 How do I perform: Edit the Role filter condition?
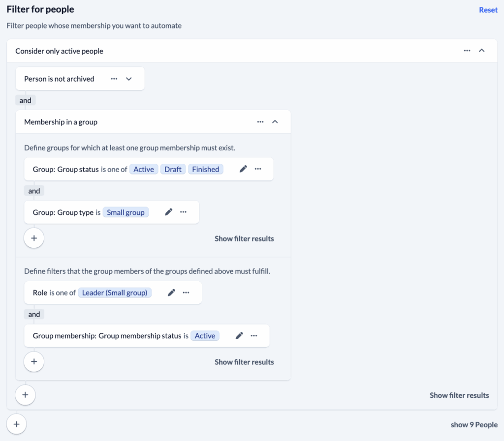click(171, 293)
